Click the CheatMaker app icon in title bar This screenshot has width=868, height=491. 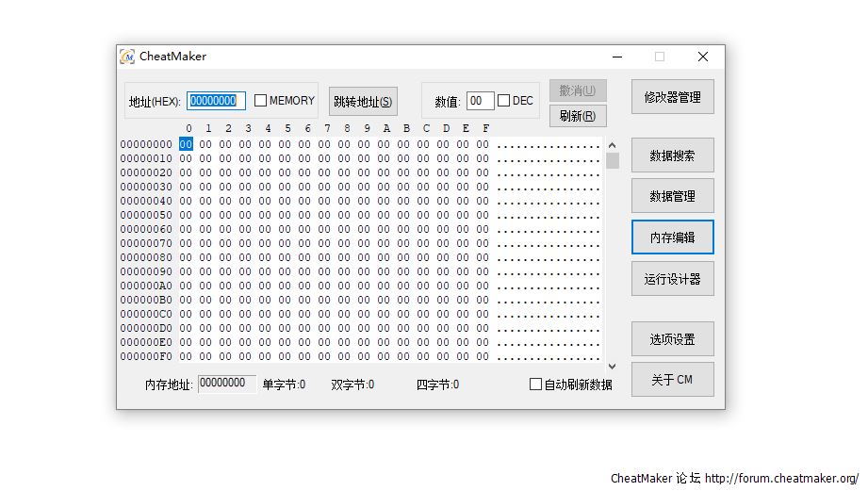[x=127, y=57]
